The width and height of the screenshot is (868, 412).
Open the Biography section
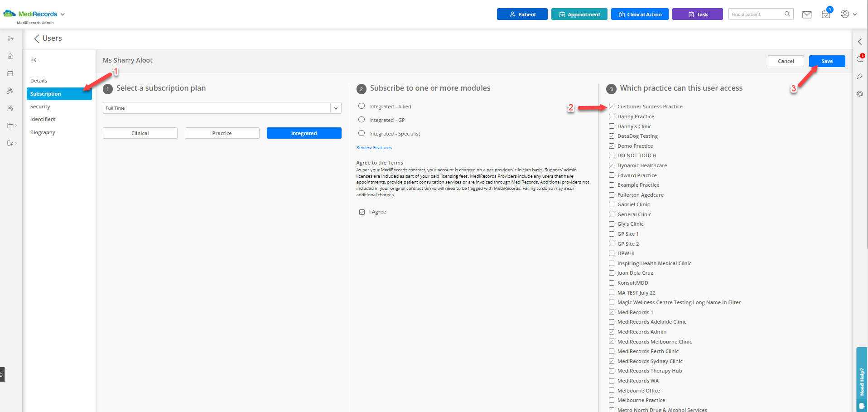(43, 132)
